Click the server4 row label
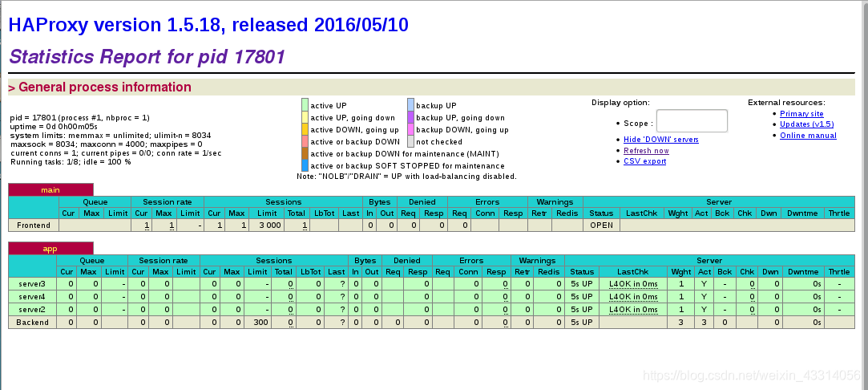The height and width of the screenshot is (390, 868). pos(32,296)
